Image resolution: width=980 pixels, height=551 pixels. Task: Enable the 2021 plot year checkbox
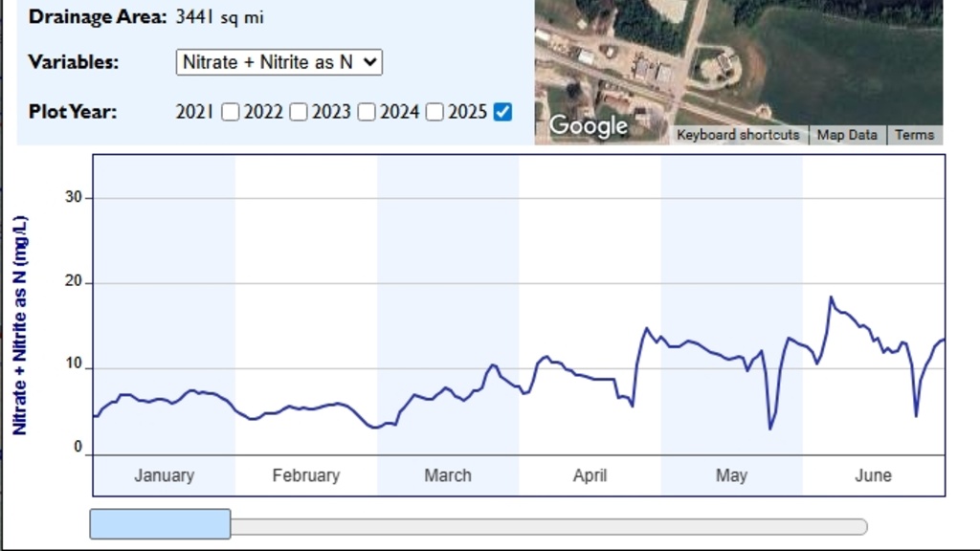[x=231, y=112]
